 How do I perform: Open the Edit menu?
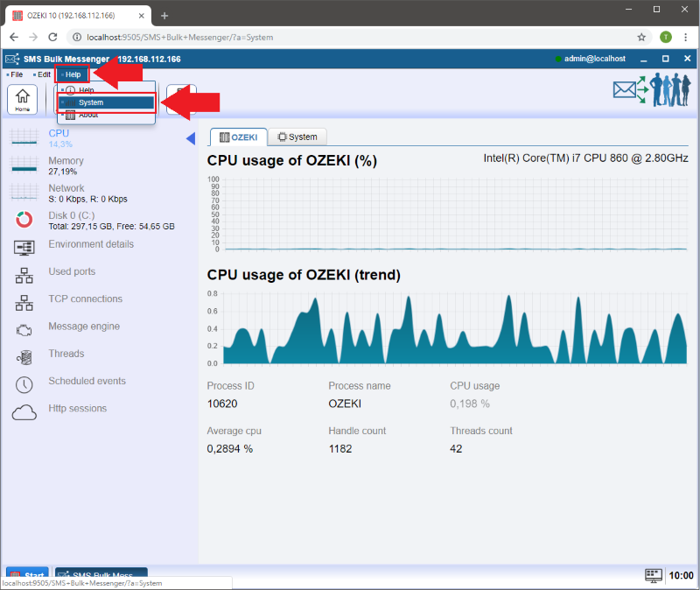[x=44, y=74]
